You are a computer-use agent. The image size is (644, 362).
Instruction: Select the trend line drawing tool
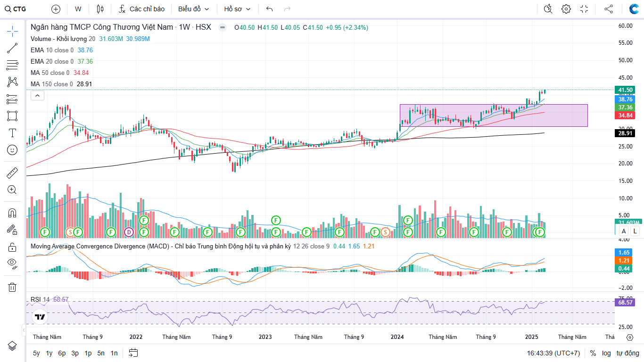point(12,48)
